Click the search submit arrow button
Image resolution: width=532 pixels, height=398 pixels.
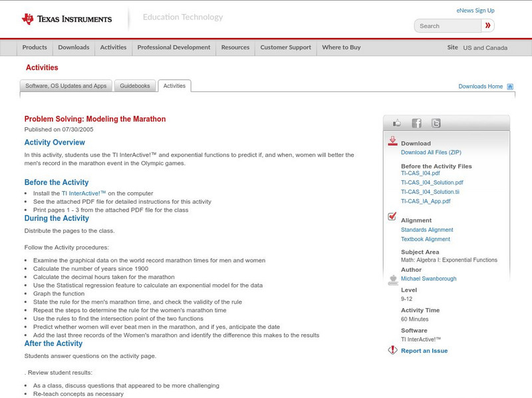488,25
